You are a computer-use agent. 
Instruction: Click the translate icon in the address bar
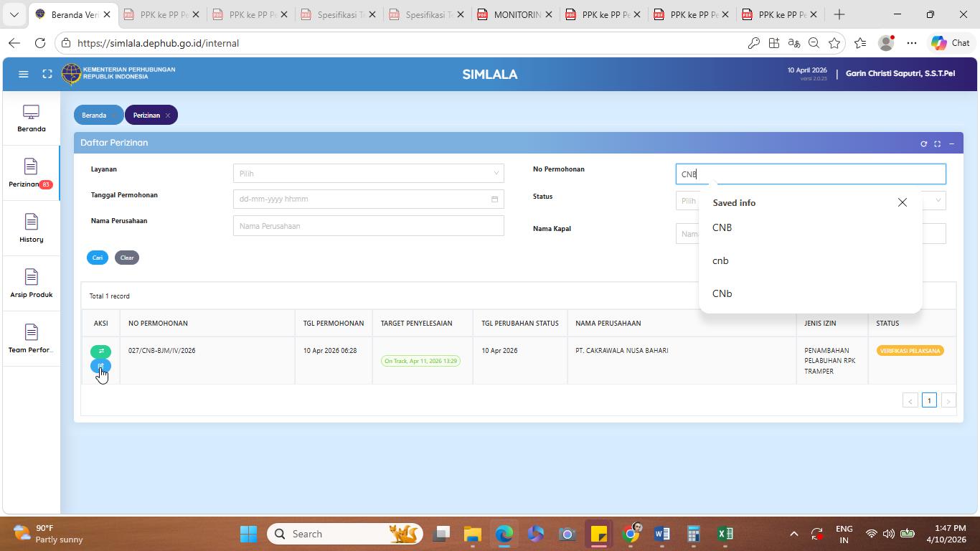pyautogui.click(x=793, y=43)
